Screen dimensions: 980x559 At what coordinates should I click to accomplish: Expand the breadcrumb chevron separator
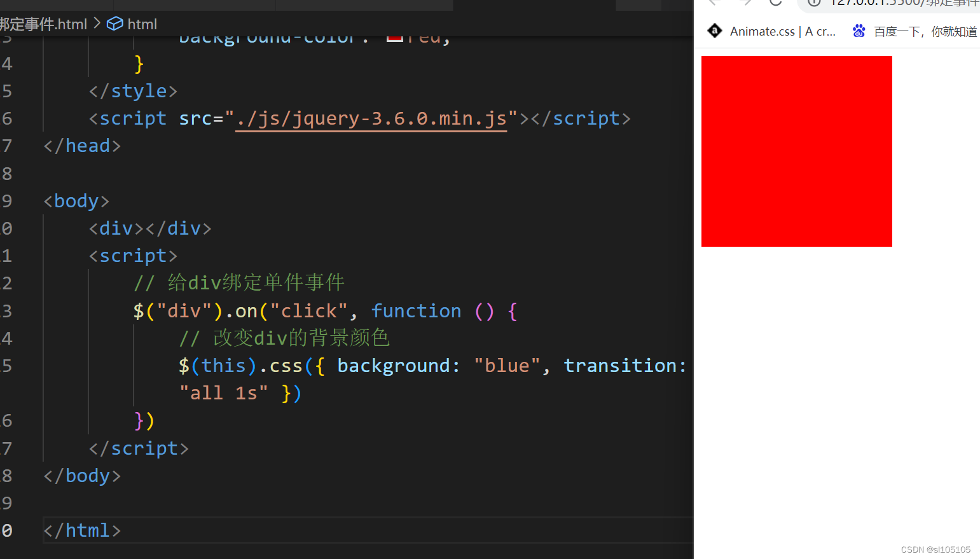[97, 24]
